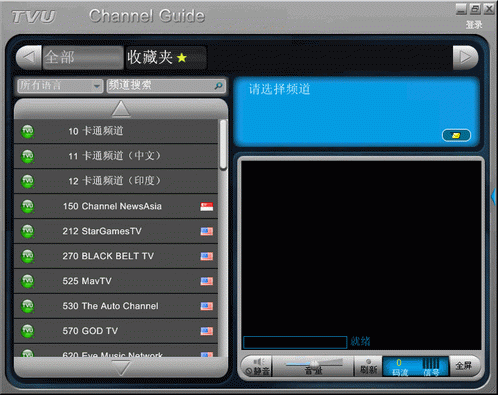Click the TVU icon beside 150 Channel NewsAsia
The width and height of the screenshot is (498, 395).
click(x=28, y=206)
